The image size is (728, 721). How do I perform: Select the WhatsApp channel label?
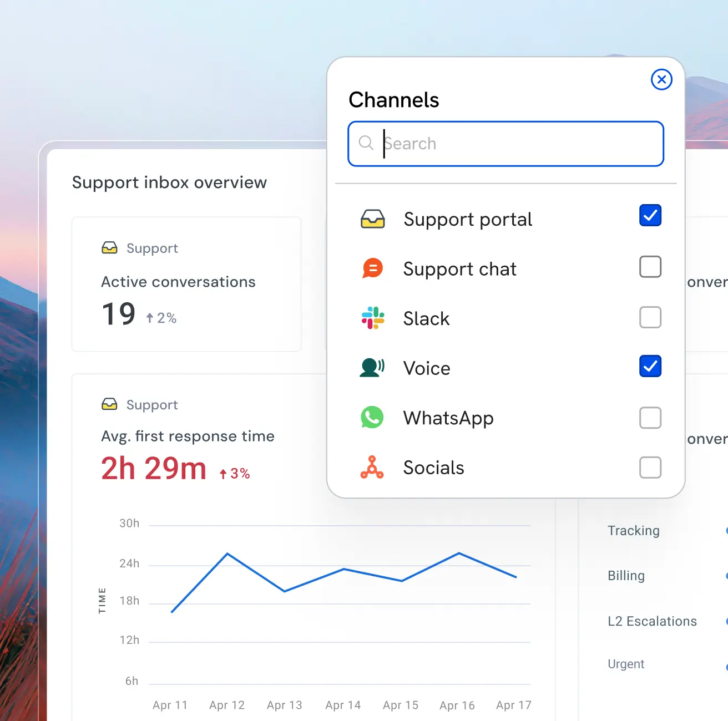(448, 418)
